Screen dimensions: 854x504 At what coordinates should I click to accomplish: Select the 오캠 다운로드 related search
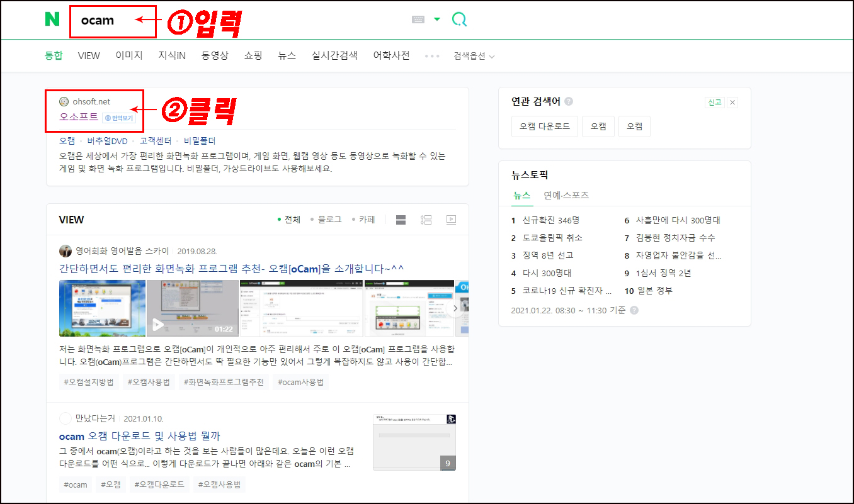[x=544, y=126]
